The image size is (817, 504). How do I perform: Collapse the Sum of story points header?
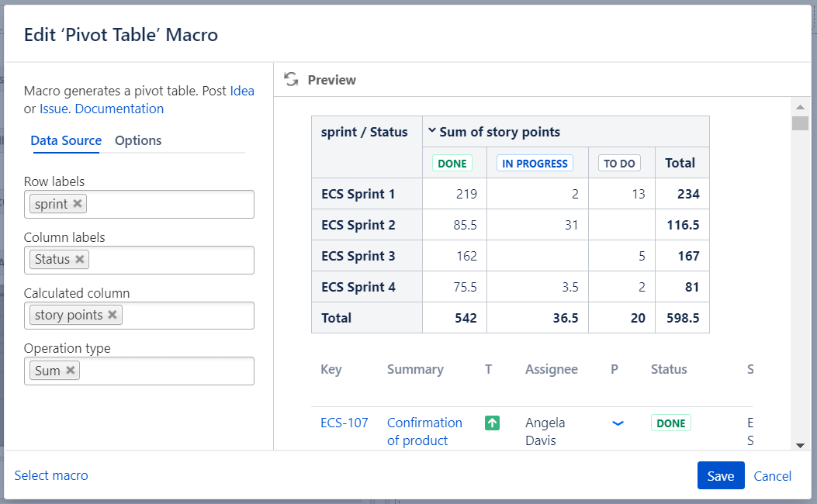[x=432, y=132]
